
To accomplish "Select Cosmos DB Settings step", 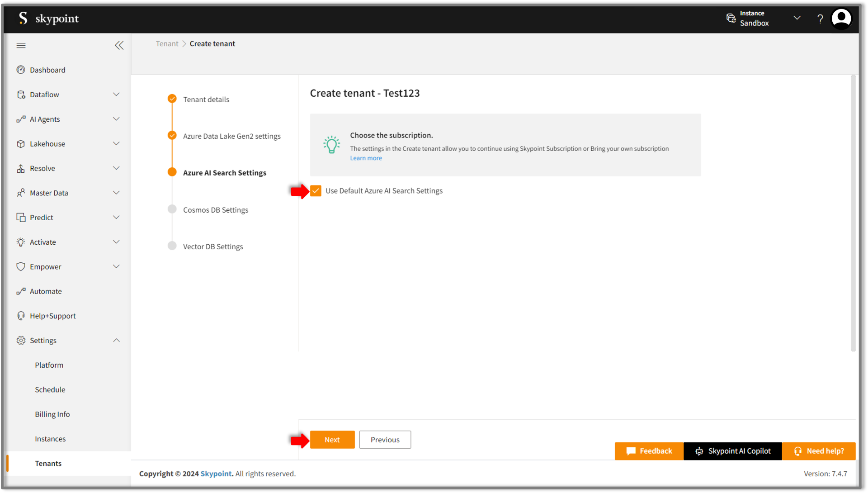I will click(x=216, y=209).
